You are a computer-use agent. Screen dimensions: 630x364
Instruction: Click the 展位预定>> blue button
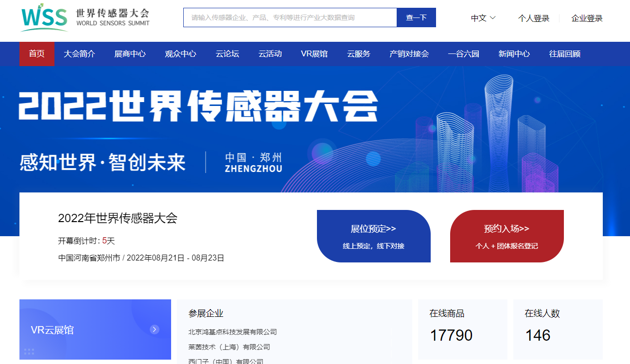(374, 236)
